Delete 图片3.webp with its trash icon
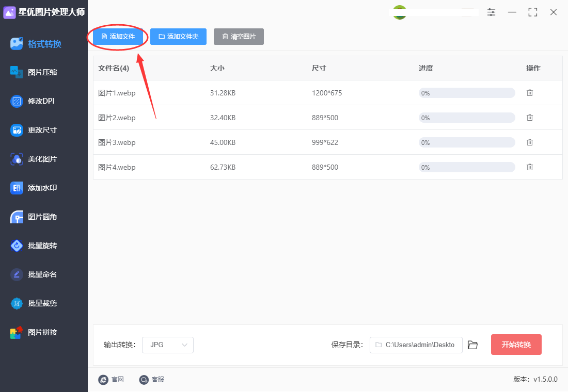This screenshot has width=568, height=392. click(530, 142)
